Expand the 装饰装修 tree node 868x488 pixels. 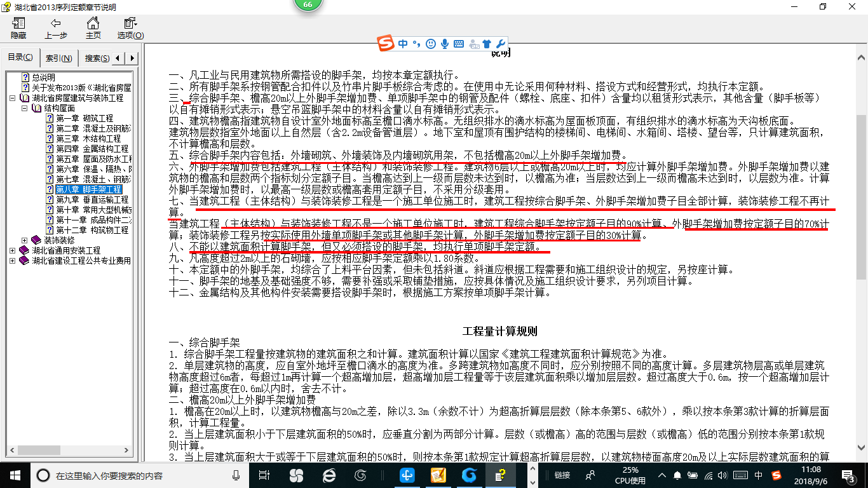pyautogui.click(x=25, y=240)
